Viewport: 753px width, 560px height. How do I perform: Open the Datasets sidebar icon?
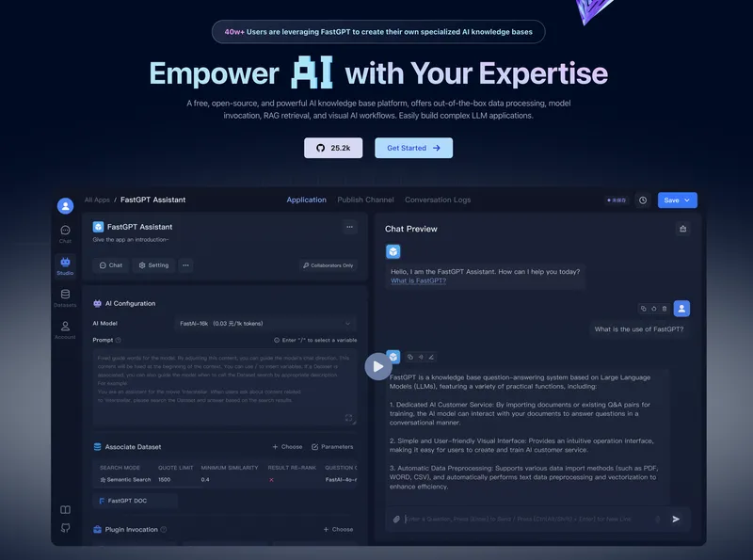pyautogui.click(x=65, y=297)
